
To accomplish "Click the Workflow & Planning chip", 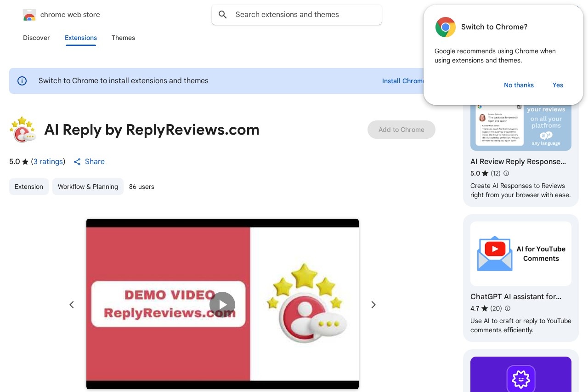I will 88,187.
